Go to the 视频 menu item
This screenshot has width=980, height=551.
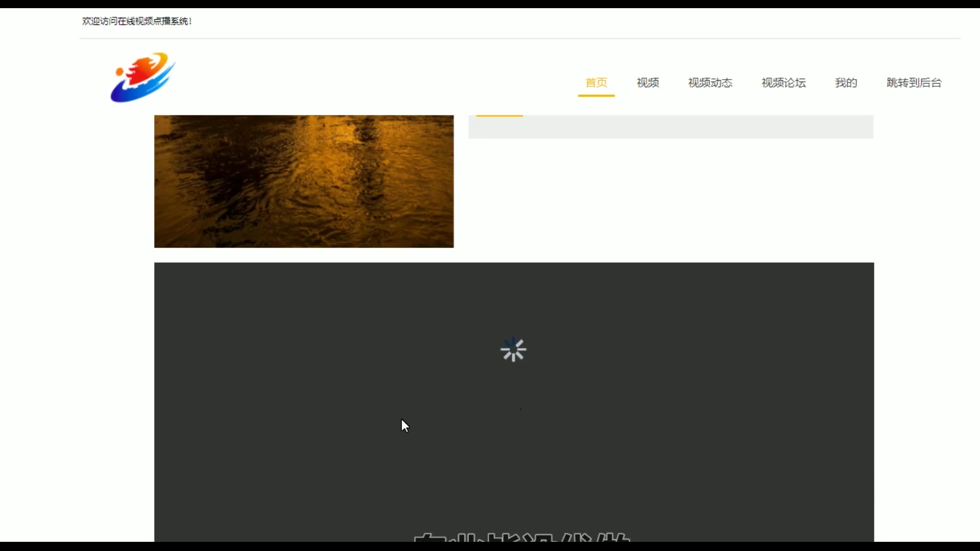coord(648,83)
